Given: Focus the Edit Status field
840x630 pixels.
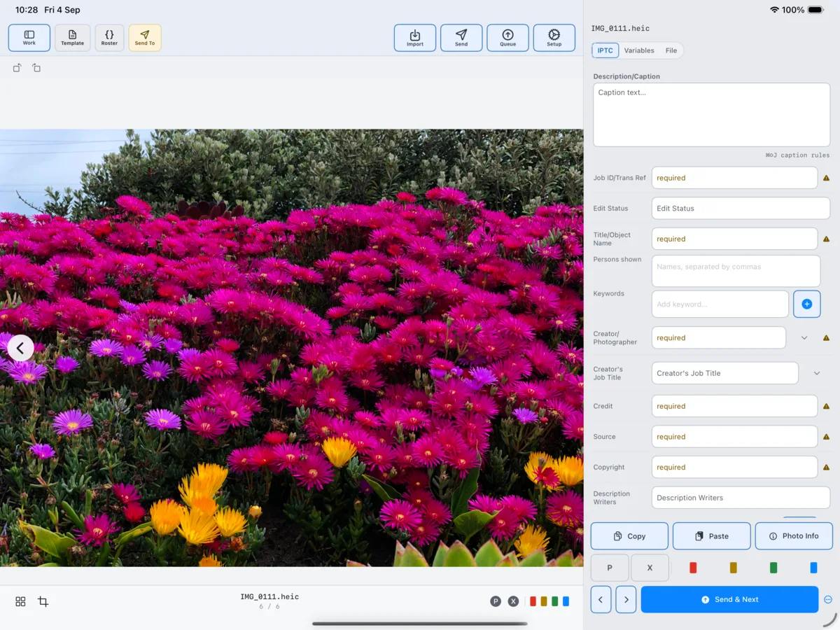Looking at the screenshot, I should pos(741,208).
